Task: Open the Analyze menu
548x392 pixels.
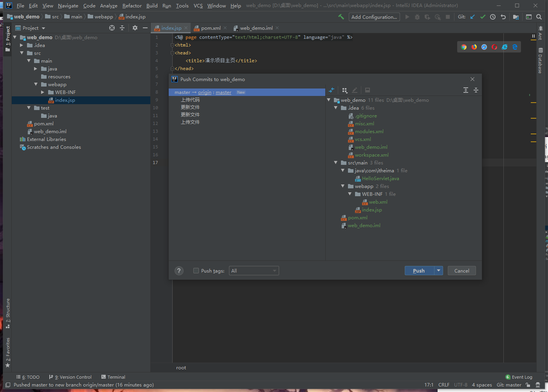Action: pyautogui.click(x=108, y=5)
